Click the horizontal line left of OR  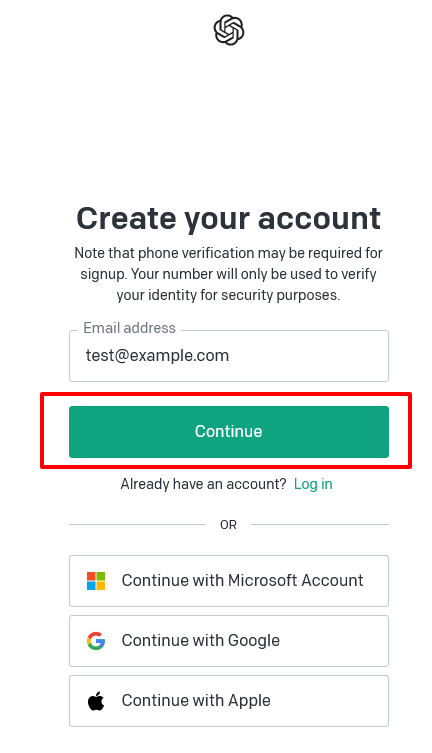coord(137,524)
